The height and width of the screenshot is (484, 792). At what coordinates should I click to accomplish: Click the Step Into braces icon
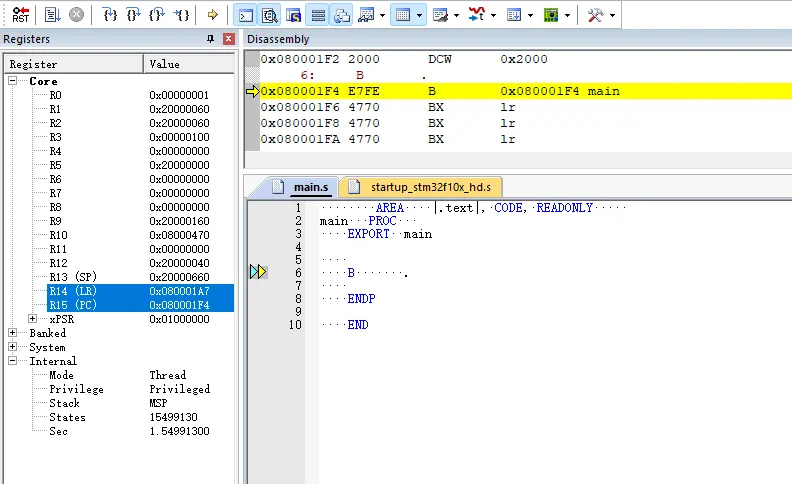pos(111,15)
